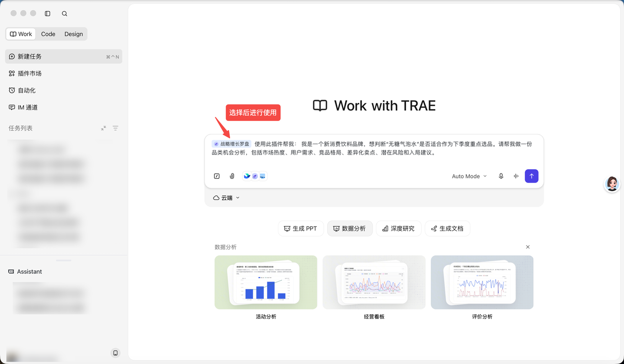
Task: Open the 评价分析 template thumbnail
Action: [x=482, y=282]
